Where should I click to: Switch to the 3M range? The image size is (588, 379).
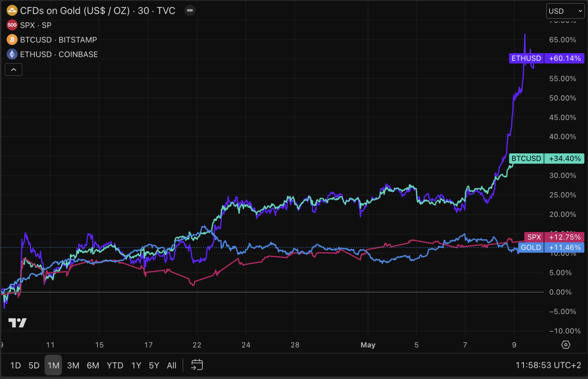coord(73,365)
